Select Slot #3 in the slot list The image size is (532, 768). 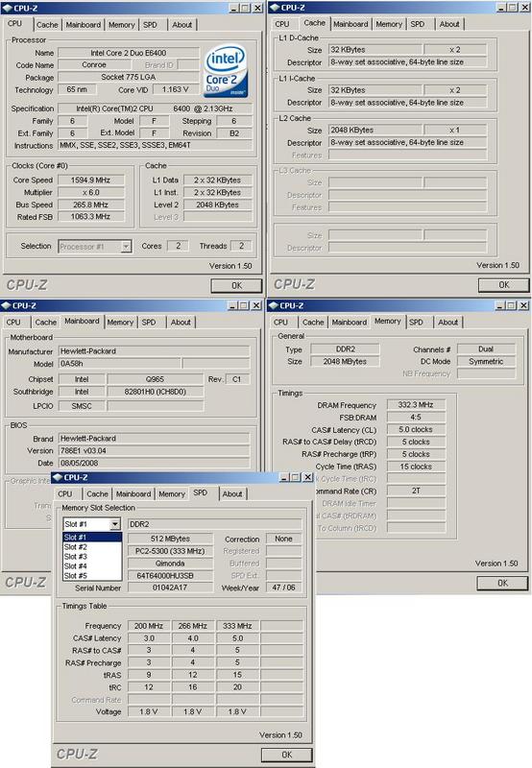click(92, 557)
